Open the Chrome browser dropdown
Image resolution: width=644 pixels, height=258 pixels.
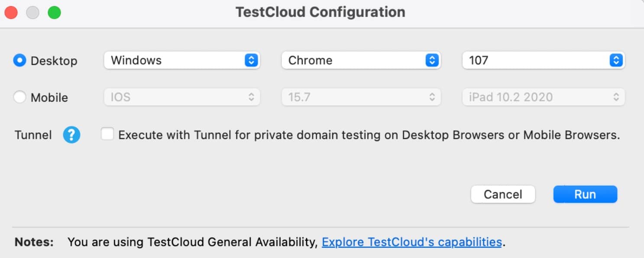pos(361,60)
